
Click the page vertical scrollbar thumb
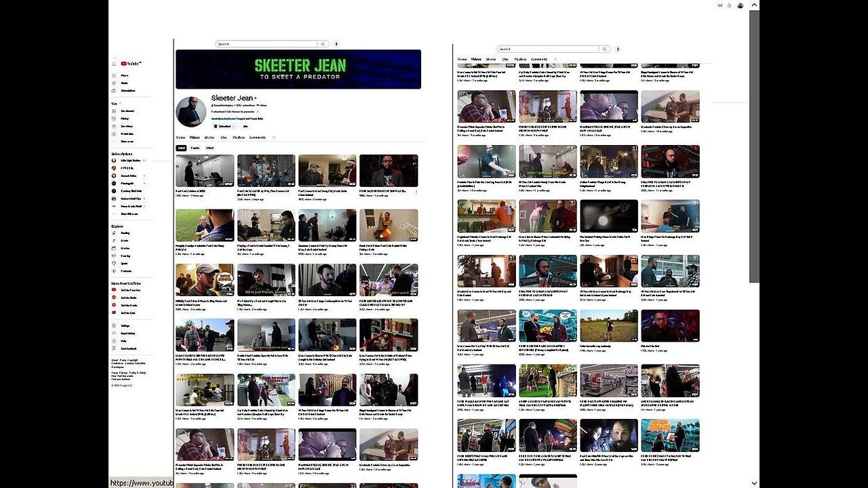coord(754,146)
